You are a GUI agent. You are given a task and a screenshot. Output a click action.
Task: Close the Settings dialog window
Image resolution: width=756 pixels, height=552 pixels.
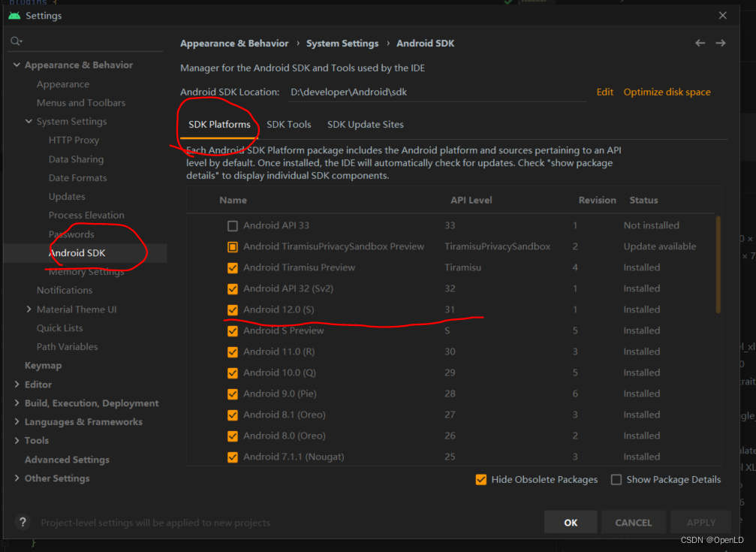pyautogui.click(x=722, y=16)
